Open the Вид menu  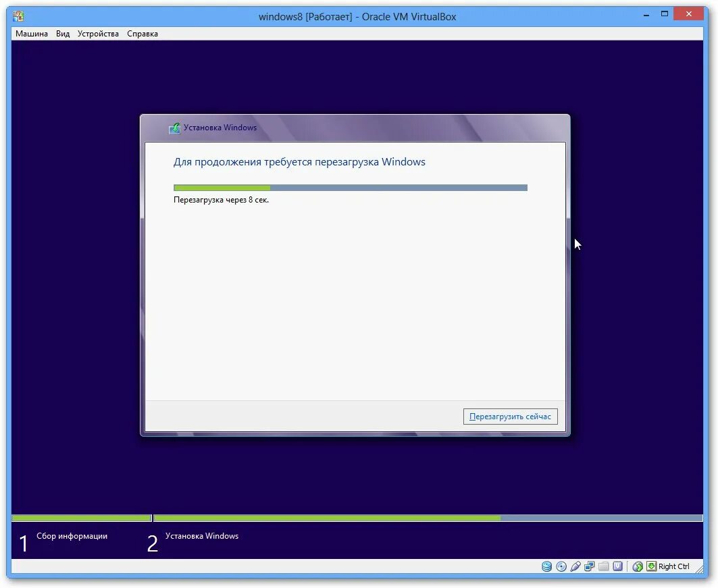tap(63, 33)
